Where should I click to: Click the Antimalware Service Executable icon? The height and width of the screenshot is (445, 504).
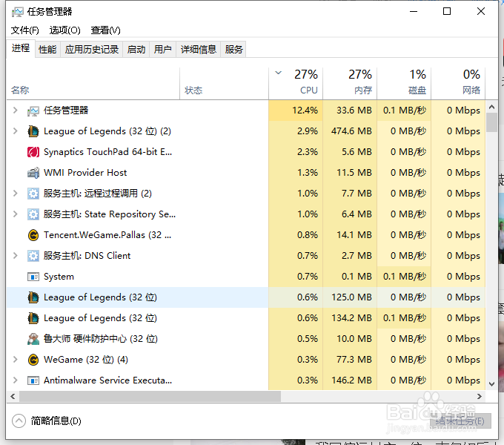(33, 380)
